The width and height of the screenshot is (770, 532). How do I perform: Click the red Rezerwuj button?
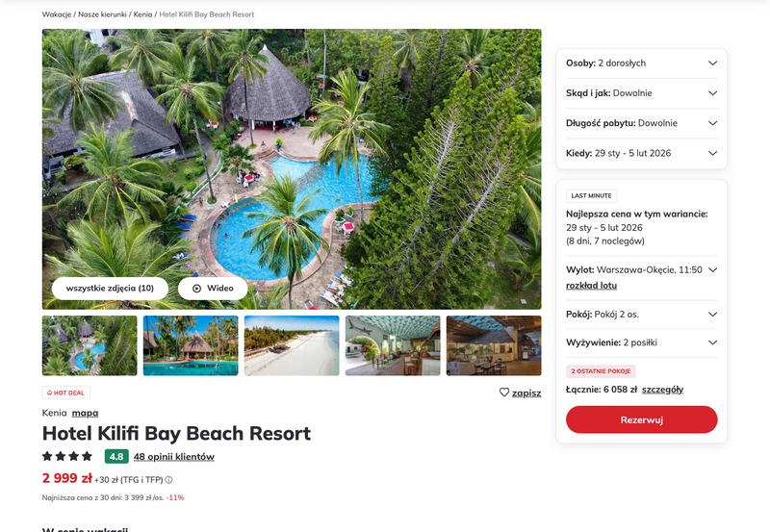click(641, 419)
